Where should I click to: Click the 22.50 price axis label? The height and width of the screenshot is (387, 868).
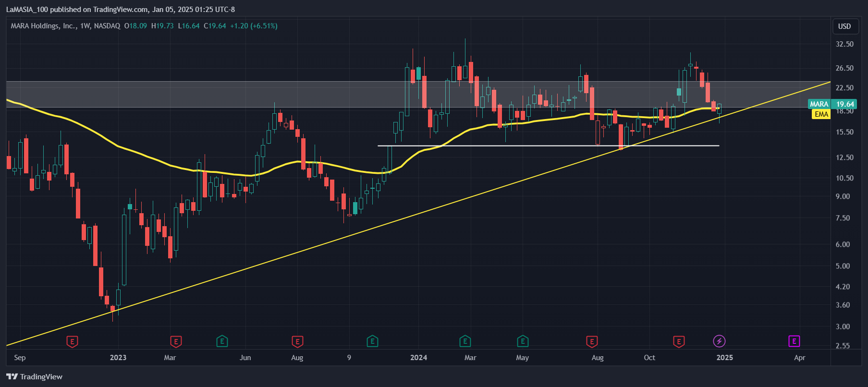[844, 88]
